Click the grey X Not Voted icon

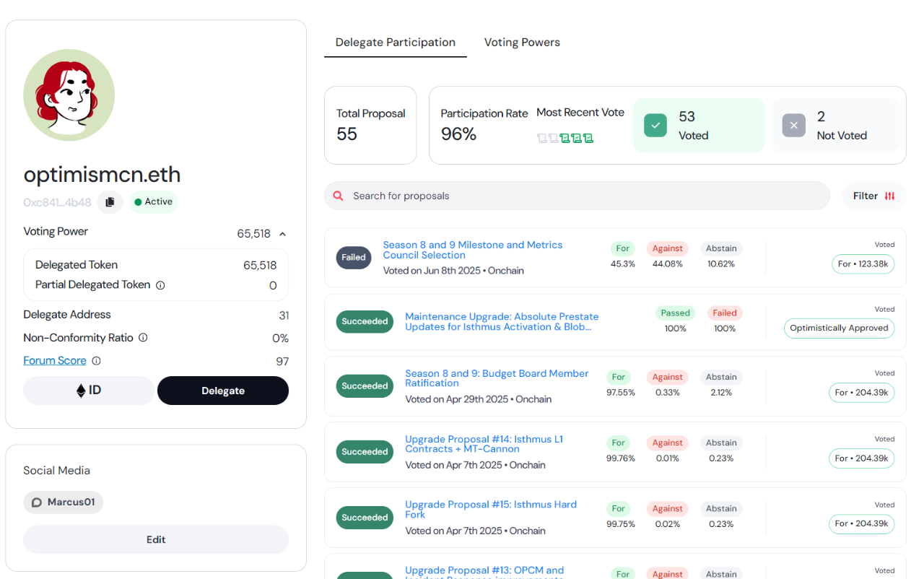(793, 126)
